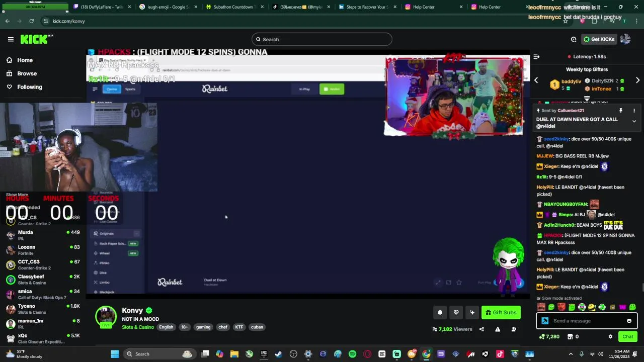The width and height of the screenshot is (644, 362).
Task: Click the English tag
Action: (166, 327)
